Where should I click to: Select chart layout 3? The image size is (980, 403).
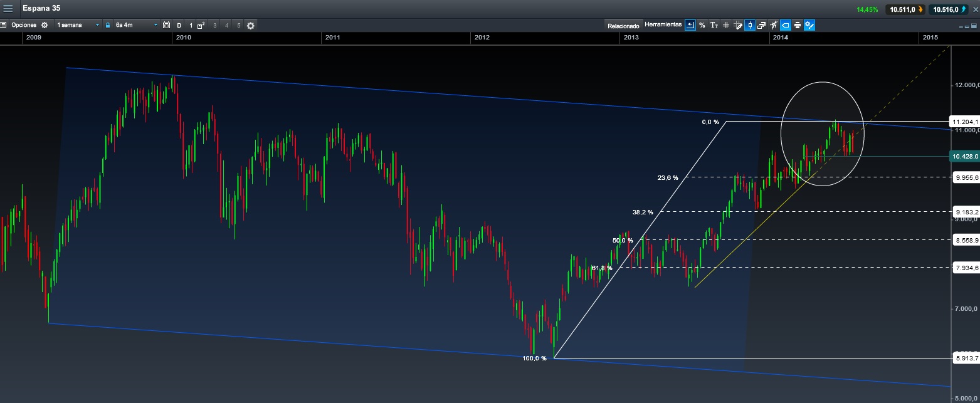tap(214, 25)
